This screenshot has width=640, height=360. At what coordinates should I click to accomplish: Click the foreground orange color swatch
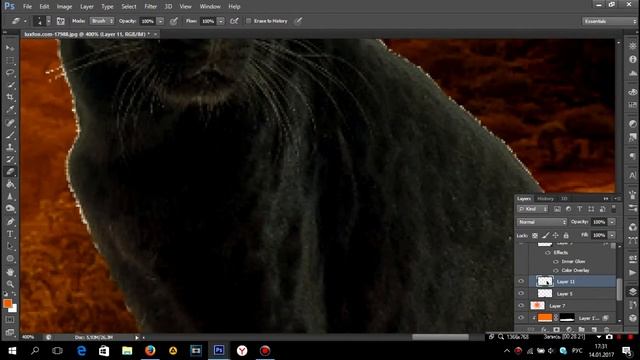[7, 304]
